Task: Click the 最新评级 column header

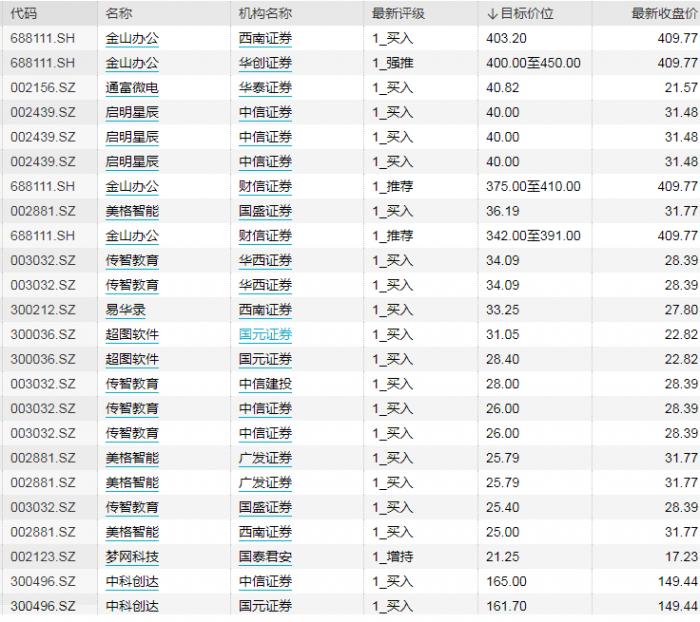Action: point(399,13)
